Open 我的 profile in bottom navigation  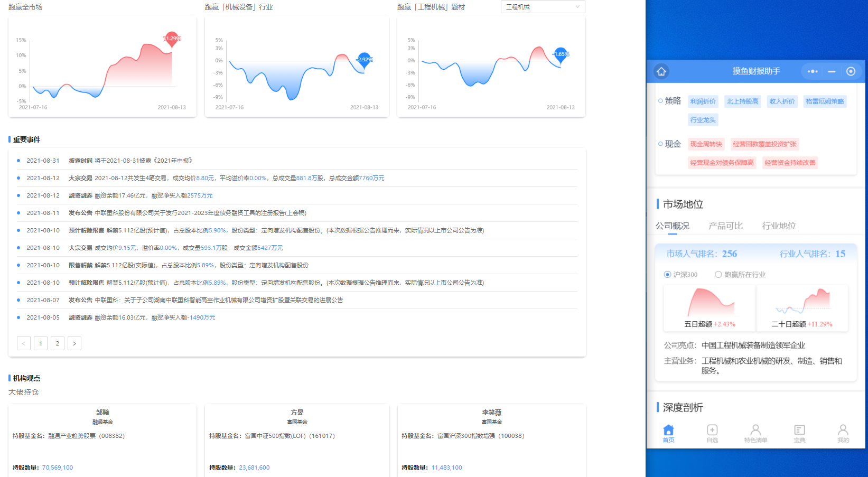coord(843,433)
